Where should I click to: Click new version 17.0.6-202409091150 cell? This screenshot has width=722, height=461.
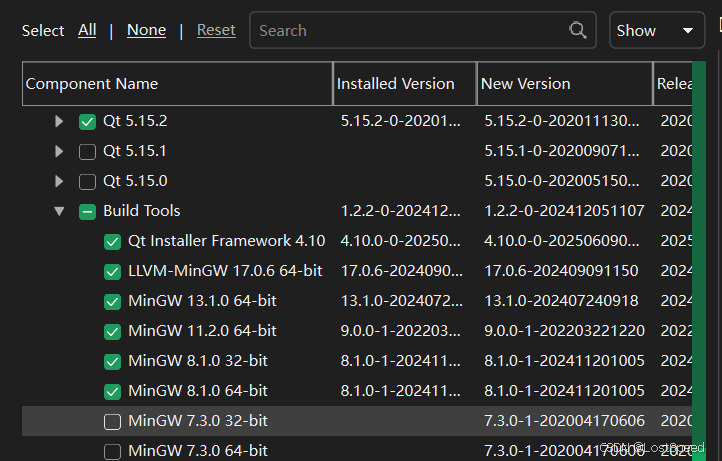pos(561,271)
